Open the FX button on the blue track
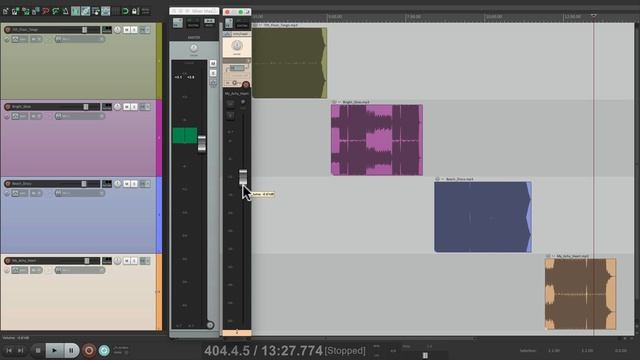Viewport: 640px width, 360px height. tap(142, 184)
